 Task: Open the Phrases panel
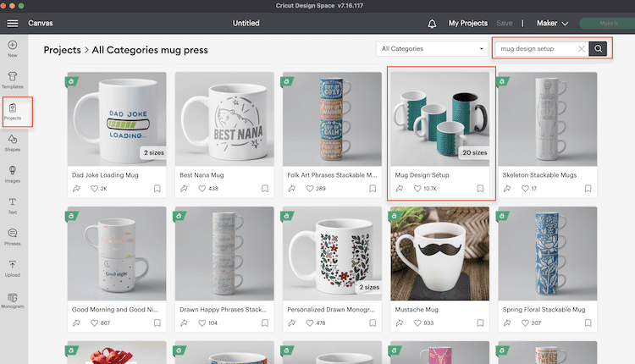coord(13,237)
